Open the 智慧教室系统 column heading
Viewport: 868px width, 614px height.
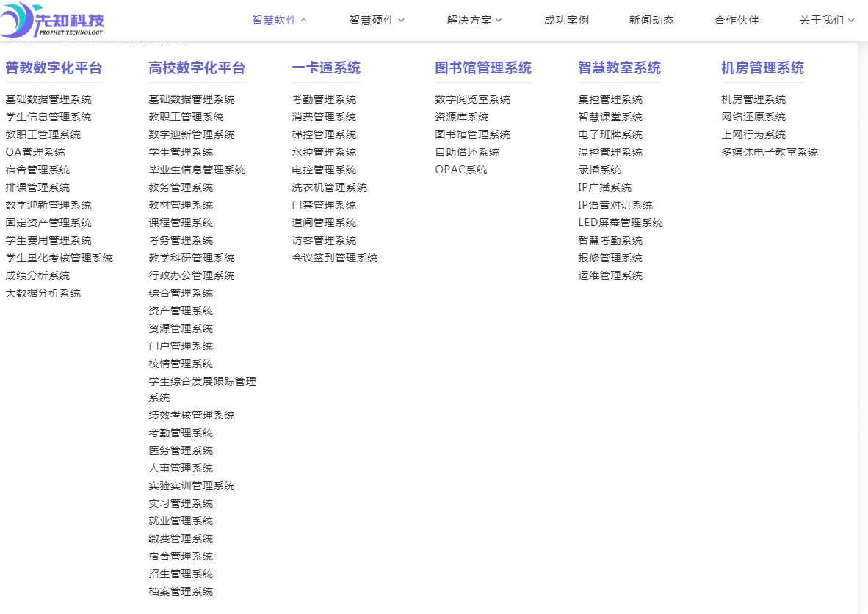tap(620, 68)
